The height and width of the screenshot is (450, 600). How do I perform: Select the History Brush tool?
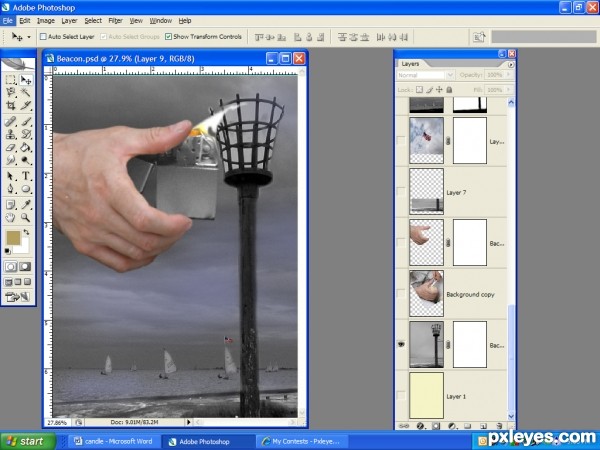26,134
